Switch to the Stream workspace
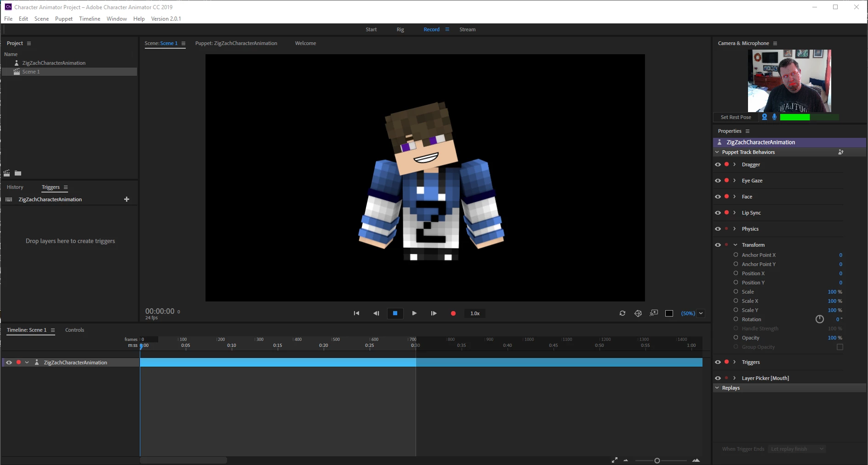The image size is (868, 465). [468, 29]
